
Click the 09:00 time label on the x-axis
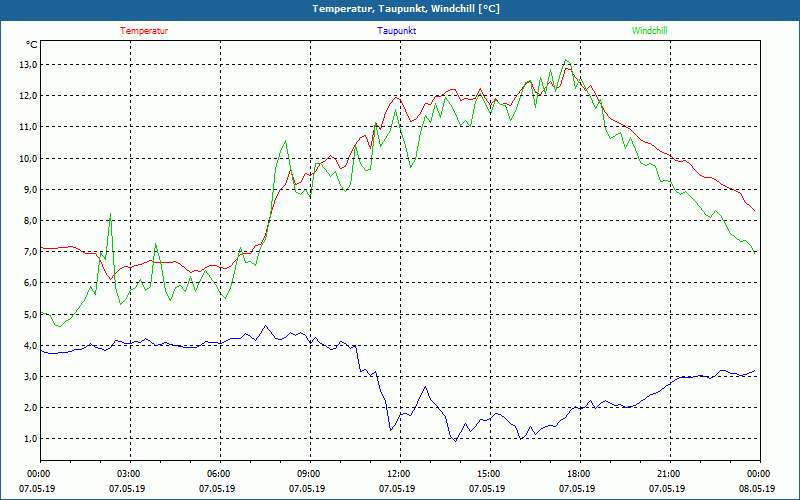pyautogui.click(x=310, y=473)
